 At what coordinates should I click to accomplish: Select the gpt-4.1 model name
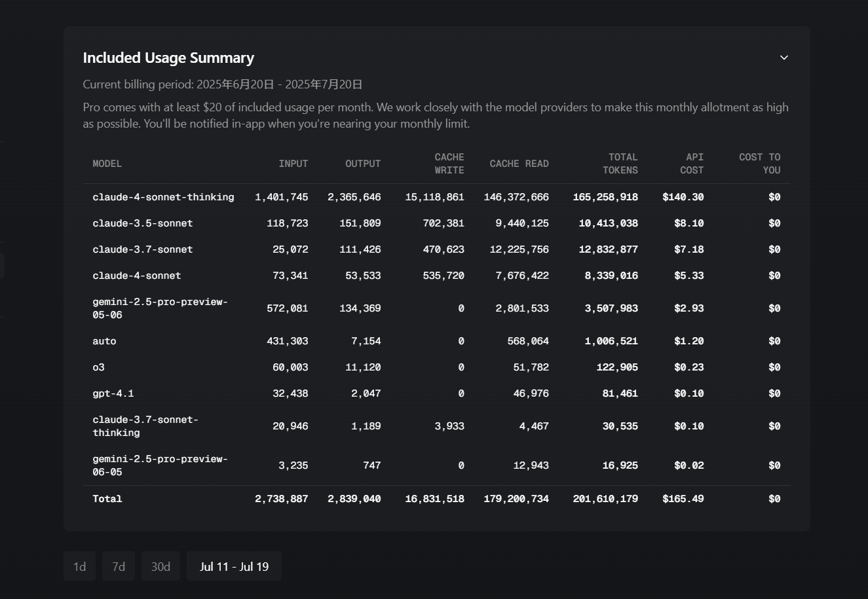coord(113,393)
